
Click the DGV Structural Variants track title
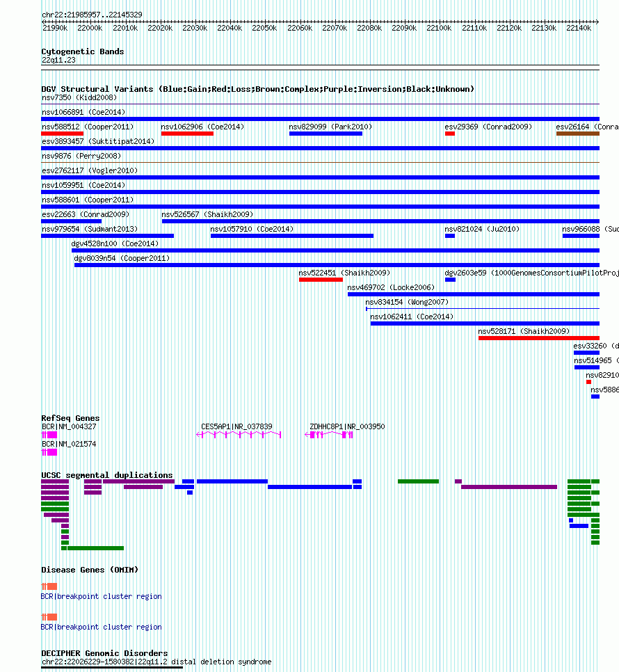coord(258,89)
